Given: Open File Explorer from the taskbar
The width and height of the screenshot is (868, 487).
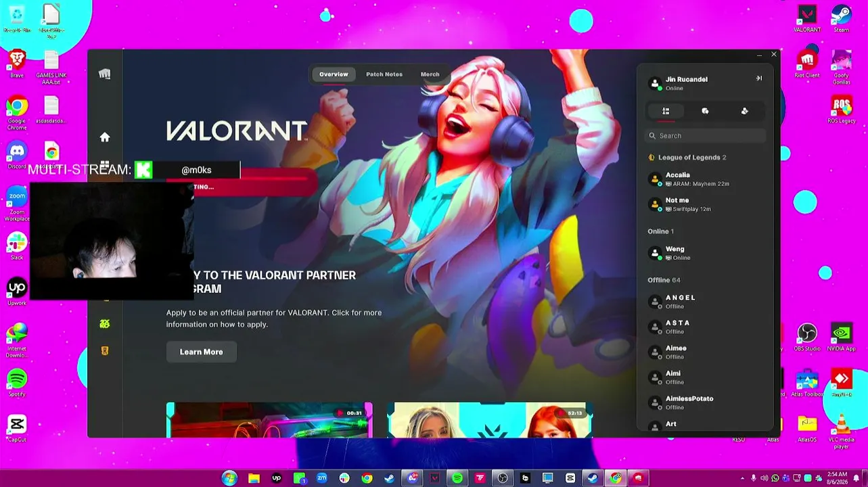Looking at the screenshot, I should click(254, 478).
